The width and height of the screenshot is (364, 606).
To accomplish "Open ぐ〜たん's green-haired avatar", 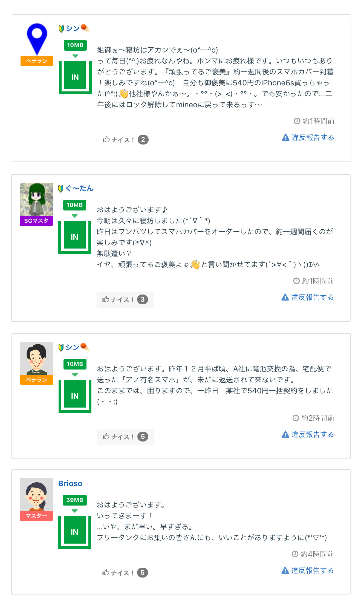I will [x=36, y=199].
